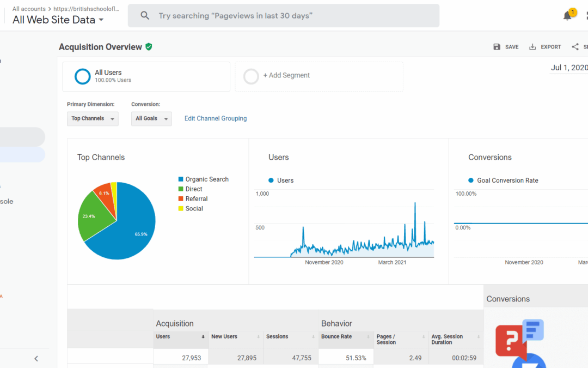The width and height of the screenshot is (588, 368).
Task: Open the notifications bell icon
Action: click(567, 16)
